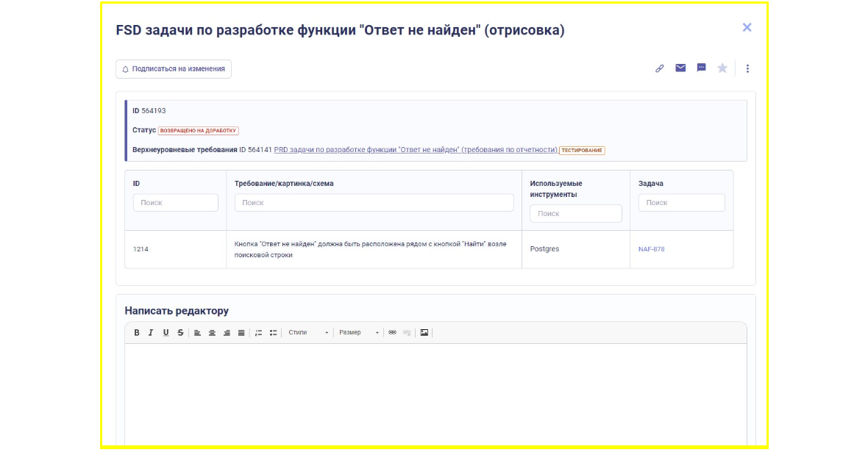The width and height of the screenshot is (868, 452).
Task: Click the dialog title FSD задачи
Action: [x=340, y=30]
